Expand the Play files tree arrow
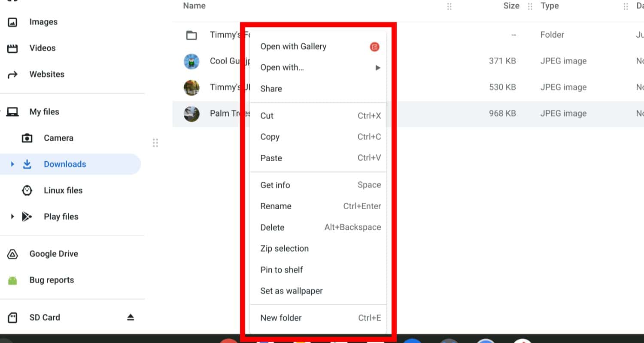The width and height of the screenshot is (644, 343). point(12,217)
